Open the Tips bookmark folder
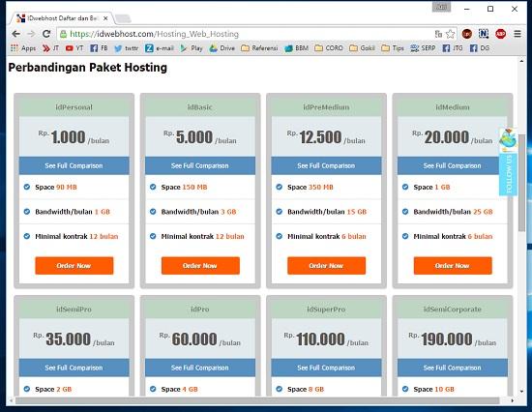532x412 pixels. tap(393, 48)
